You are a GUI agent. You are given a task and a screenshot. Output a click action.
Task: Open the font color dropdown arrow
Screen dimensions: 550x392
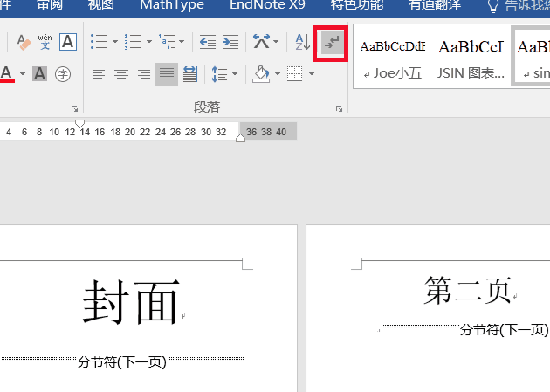tap(23, 74)
